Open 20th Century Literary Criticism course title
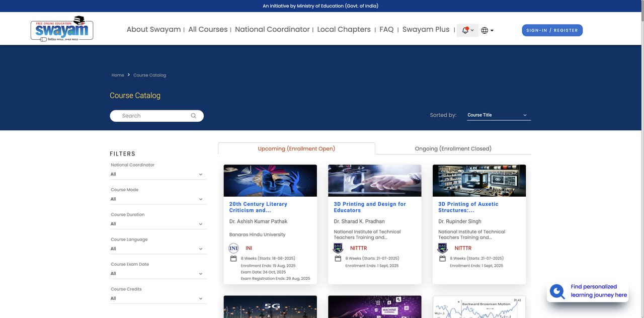Screen dimensions: 644x318 click(x=258, y=207)
